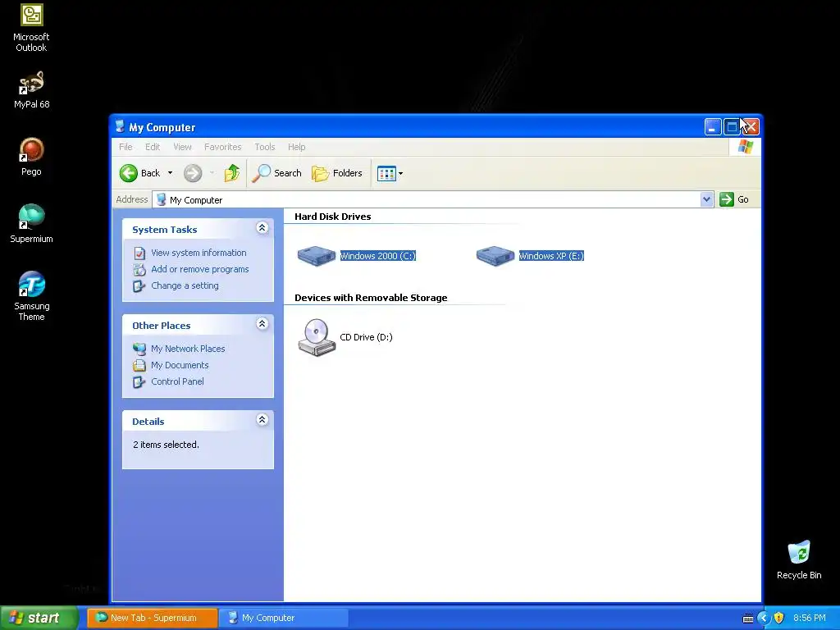The image size is (840, 630).
Task: Click the Start button
Action: point(39,618)
